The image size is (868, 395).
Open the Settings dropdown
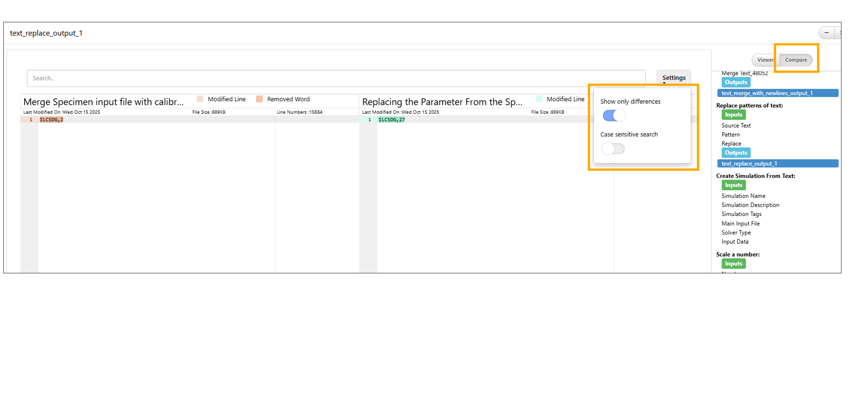[x=674, y=78]
